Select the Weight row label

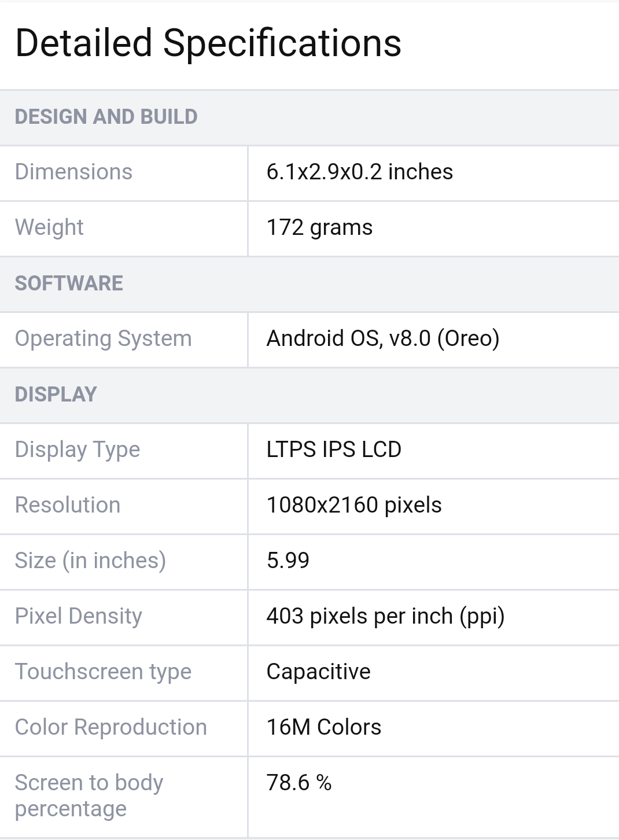(x=49, y=227)
